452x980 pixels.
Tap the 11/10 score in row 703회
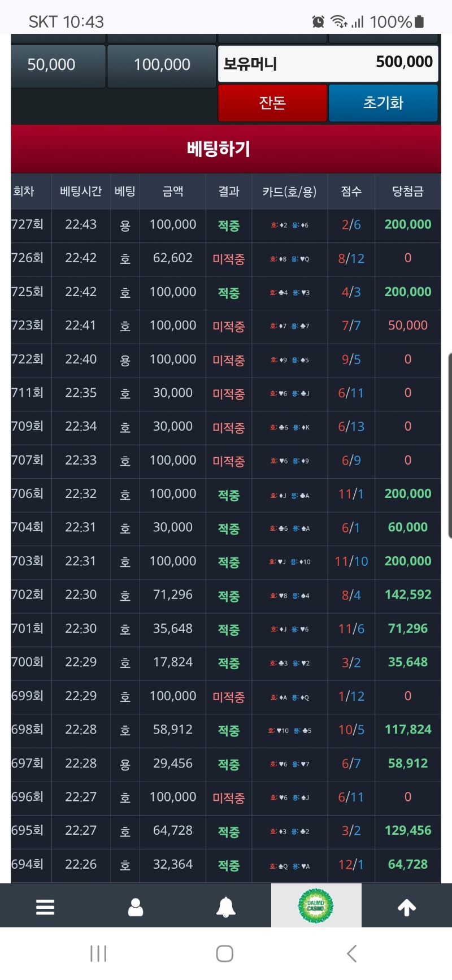(x=351, y=561)
